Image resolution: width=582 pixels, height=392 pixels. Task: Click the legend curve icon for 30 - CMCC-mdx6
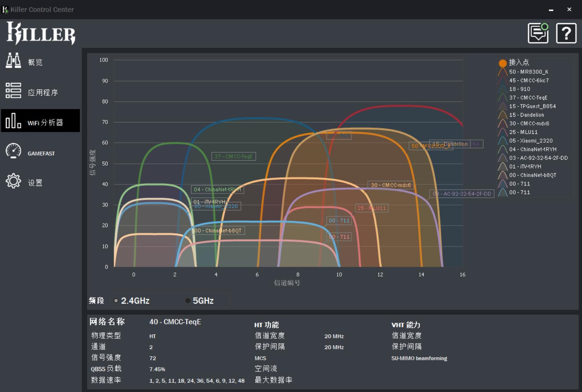click(503, 124)
